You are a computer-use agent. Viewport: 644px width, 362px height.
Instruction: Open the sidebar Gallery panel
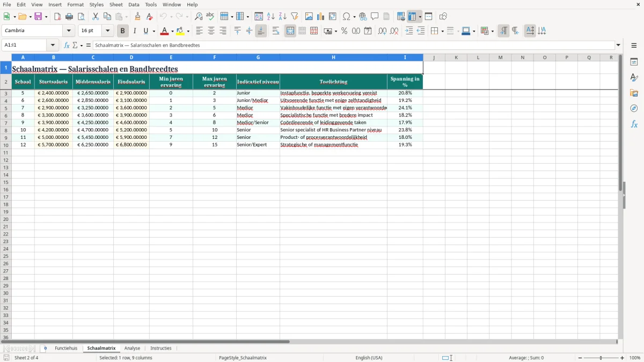coord(634,93)
